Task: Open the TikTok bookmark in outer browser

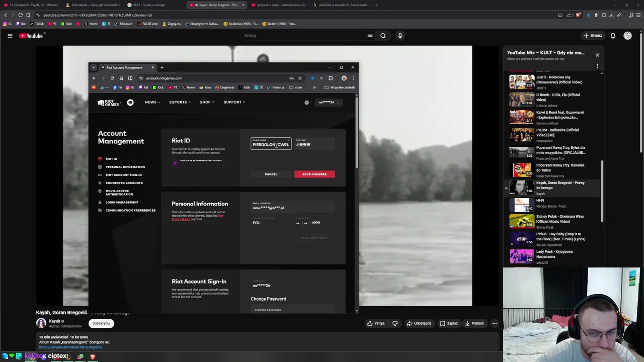Action: coord(37,24)
